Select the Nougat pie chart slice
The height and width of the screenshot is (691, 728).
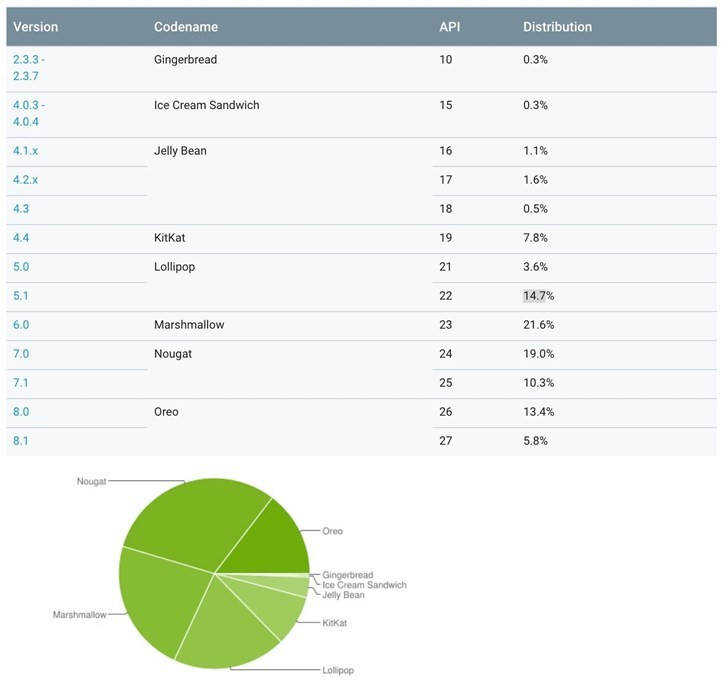[190, 515]
